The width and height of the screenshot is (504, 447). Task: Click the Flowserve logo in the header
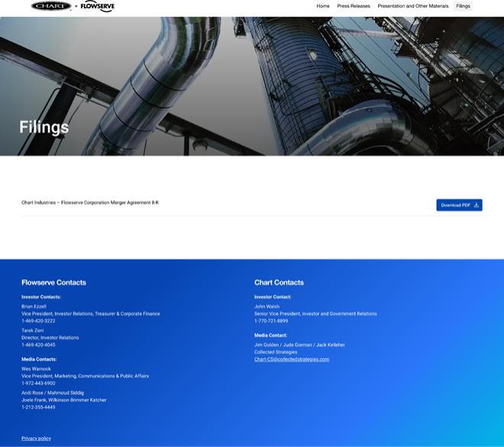[98, 6]
